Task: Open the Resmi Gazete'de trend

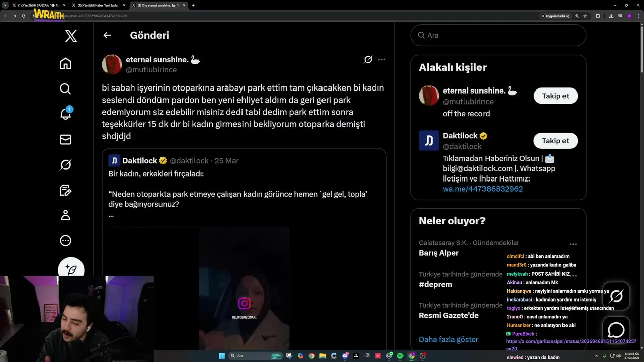Action: click(449, 316)
